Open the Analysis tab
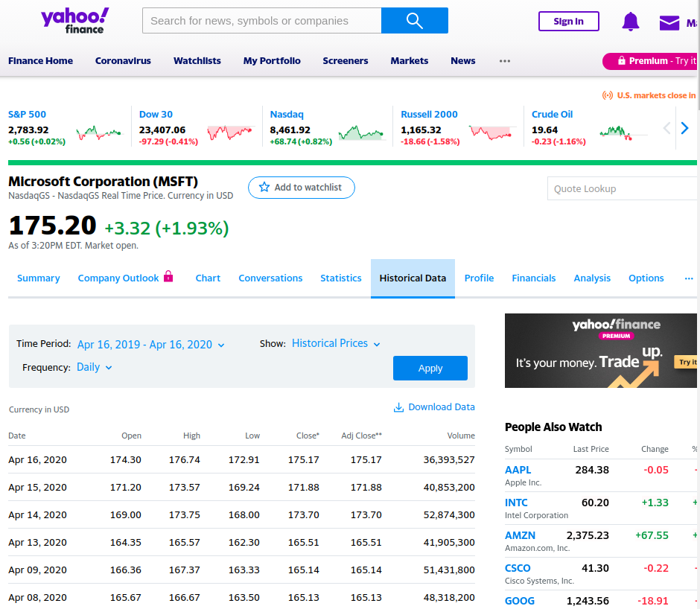The height and width of the screenshot is (609, 700). 592,278
